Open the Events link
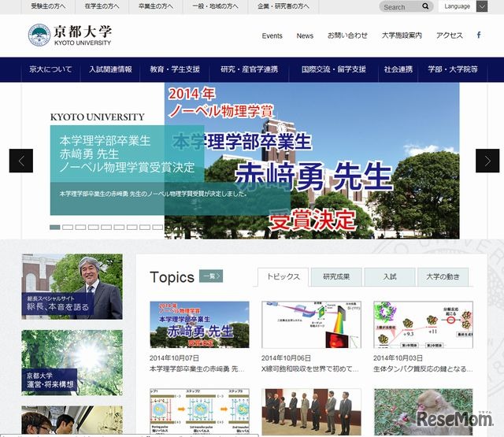The image size is (504, 437). pyautogui.click(x=272, y=35)
